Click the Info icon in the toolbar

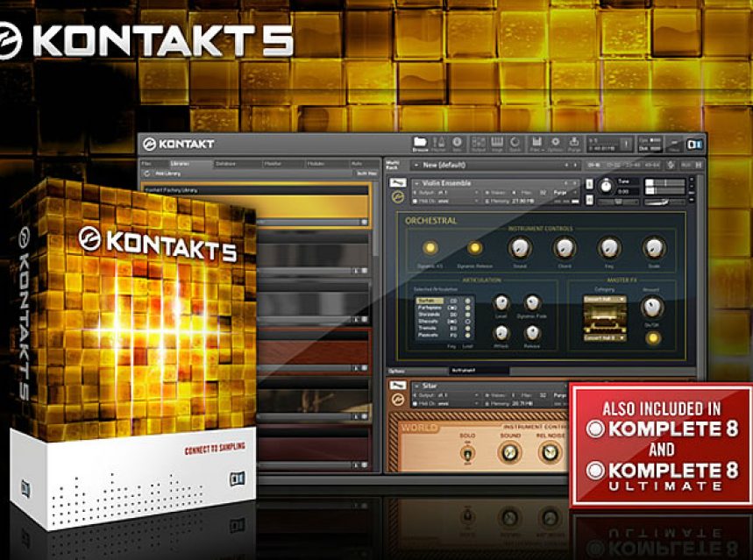click(458, 144)
